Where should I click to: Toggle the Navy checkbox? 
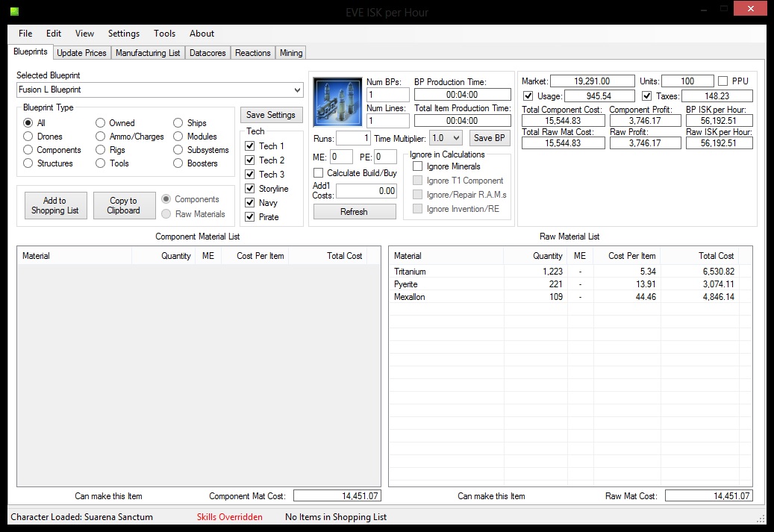pyautogui.click(x=250, y=203)
